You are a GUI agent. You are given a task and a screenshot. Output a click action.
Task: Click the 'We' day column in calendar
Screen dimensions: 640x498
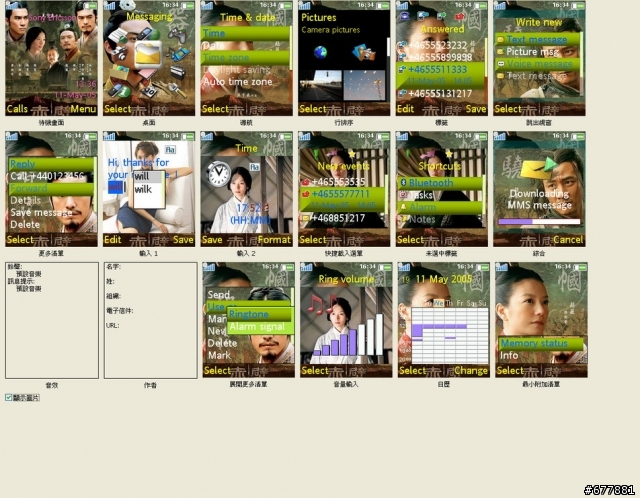click(438, 303)
